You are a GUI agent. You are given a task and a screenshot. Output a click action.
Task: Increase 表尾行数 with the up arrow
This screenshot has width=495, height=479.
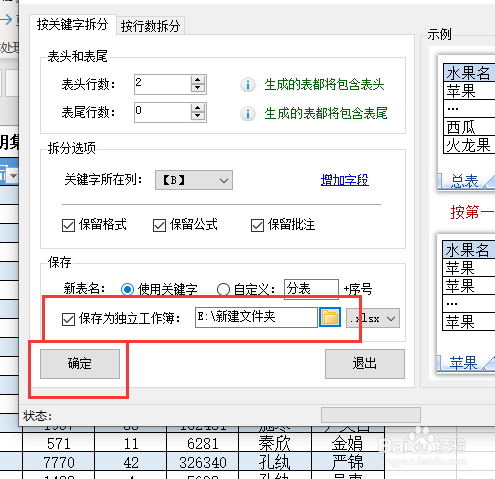[x=198, y=108]
